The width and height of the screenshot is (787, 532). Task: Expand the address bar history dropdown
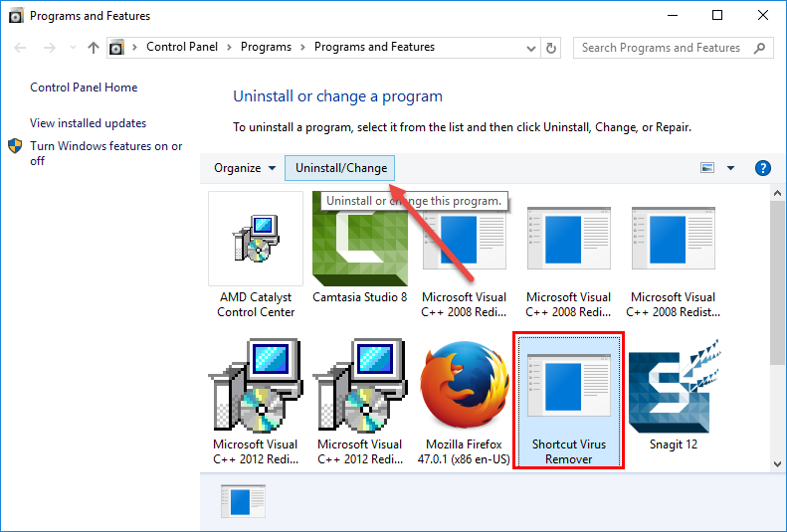531,48
